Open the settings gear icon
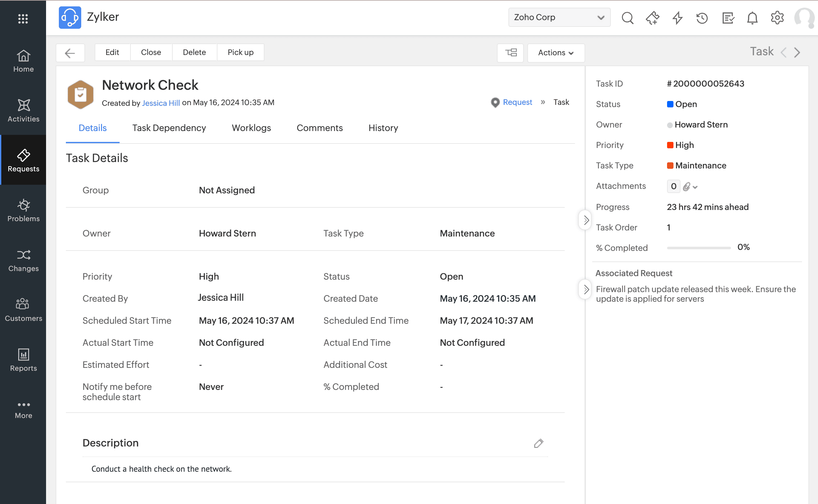The height and width of the screenshot is (504, 818). pos(777,18)
